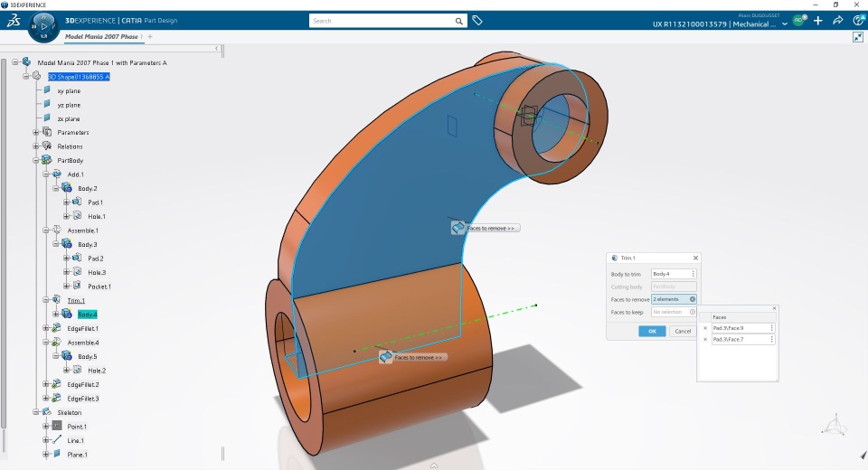The width and height of the screenshot is (868, 470).
Task: Click lower 'Faces to remove' viewport tag
Action: (413, 357)
